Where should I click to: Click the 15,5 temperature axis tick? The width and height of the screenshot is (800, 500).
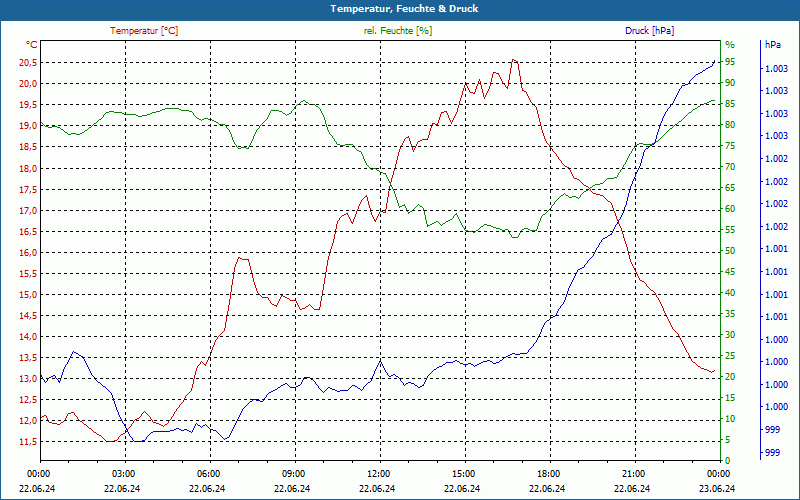pyautogui.click(x=28, y=274)
